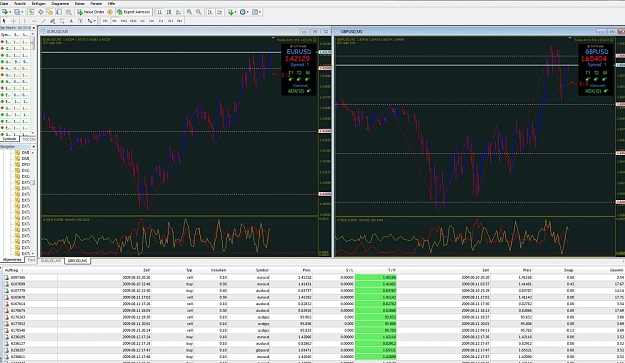Open the Diagramme menu
The width and height of the screenshot is (625, 363).
coord(60,3)
